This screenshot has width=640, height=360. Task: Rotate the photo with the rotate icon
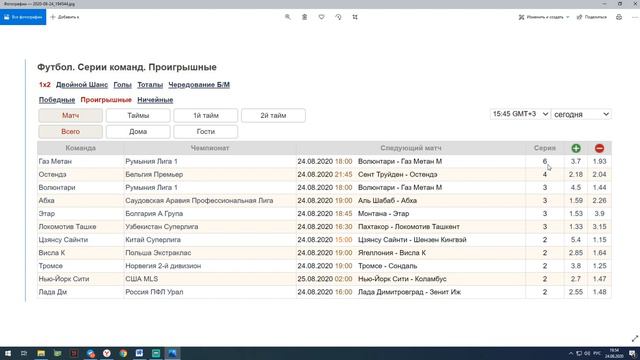point(338,17)
